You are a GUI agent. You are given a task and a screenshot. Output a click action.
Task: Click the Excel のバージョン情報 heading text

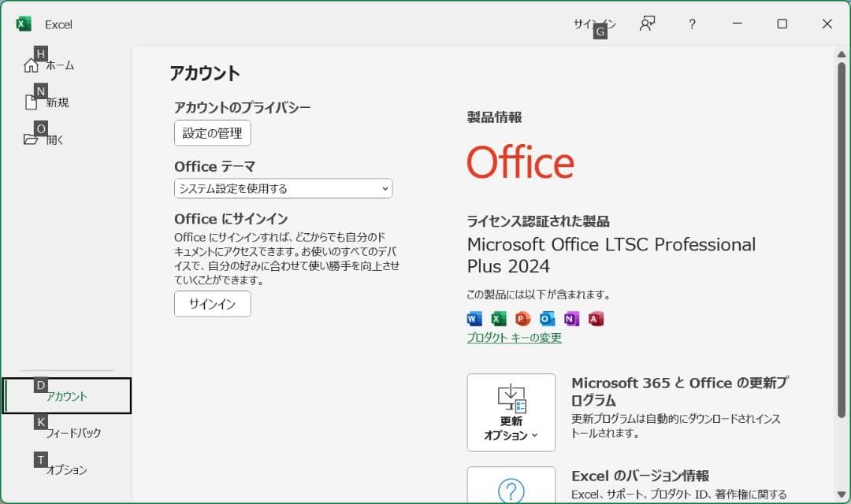click(640, 476)
